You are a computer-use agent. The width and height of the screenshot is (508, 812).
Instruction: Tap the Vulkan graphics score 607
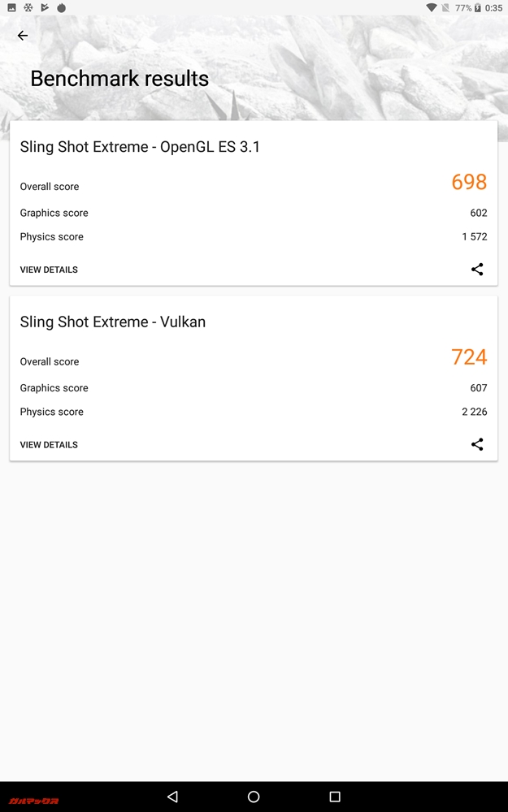tap(480, 387)
